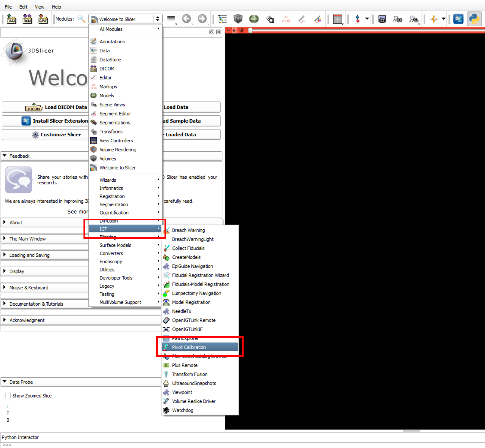This screenshot has width=485, height=448.
Task: Open the View menu
Action: coord(40,7)
